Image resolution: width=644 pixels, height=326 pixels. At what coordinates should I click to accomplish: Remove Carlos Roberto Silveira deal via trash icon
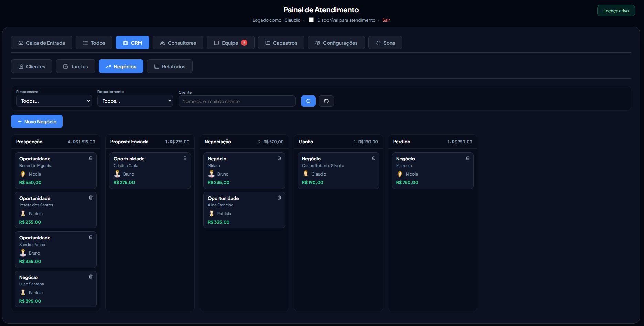374,158
